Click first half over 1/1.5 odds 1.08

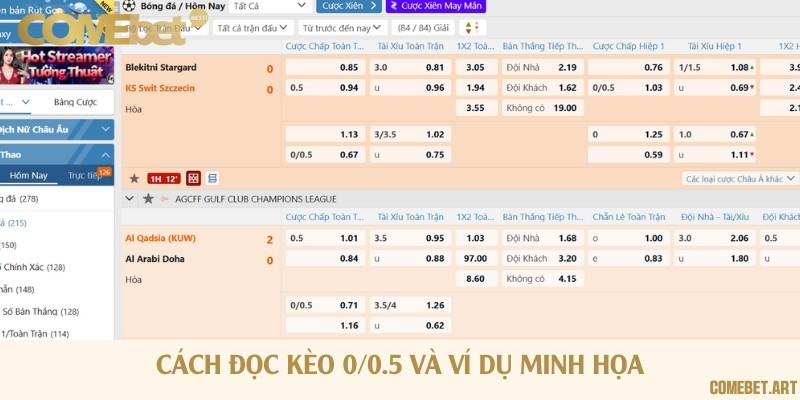point(715,67)
